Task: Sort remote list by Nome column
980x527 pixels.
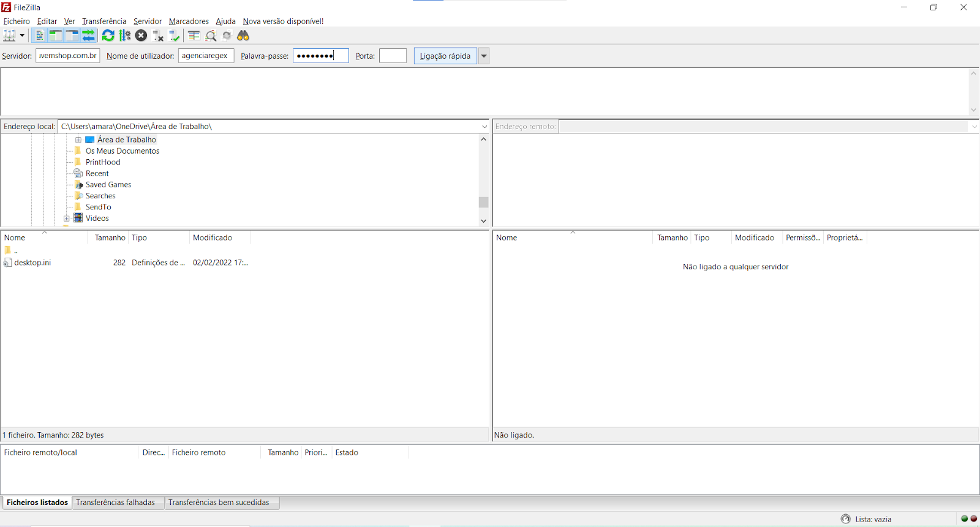Action: point(573,237)
